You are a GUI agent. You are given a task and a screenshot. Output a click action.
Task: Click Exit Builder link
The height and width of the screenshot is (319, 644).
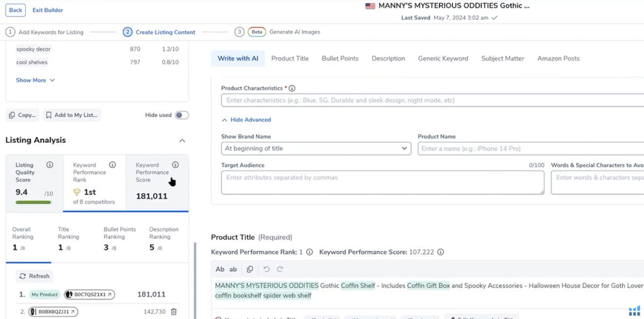click(48, 10)
